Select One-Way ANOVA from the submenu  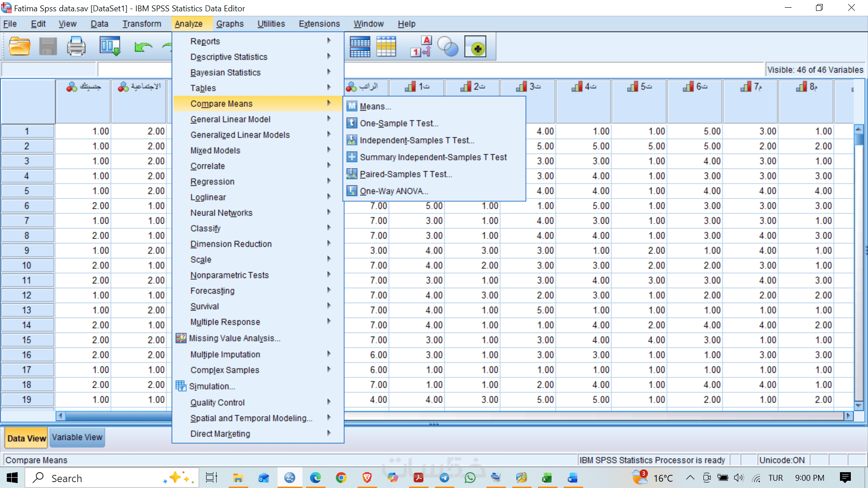(393, 191)
